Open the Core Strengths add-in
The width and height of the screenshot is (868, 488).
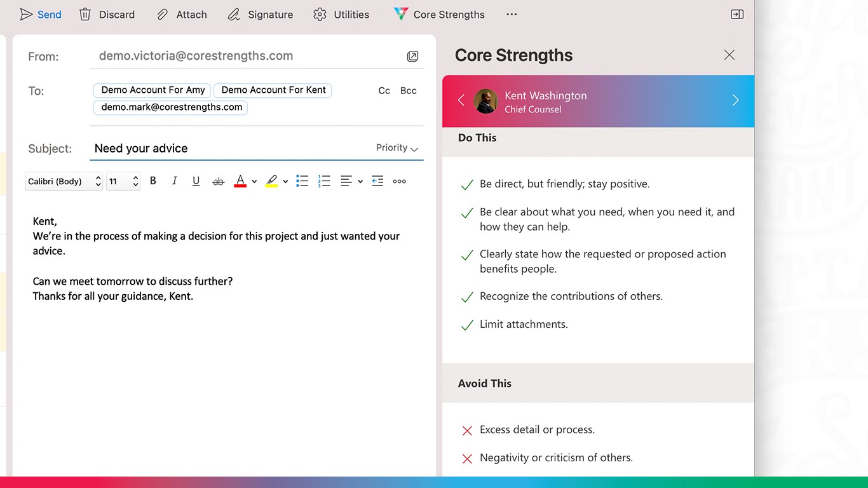439,15
